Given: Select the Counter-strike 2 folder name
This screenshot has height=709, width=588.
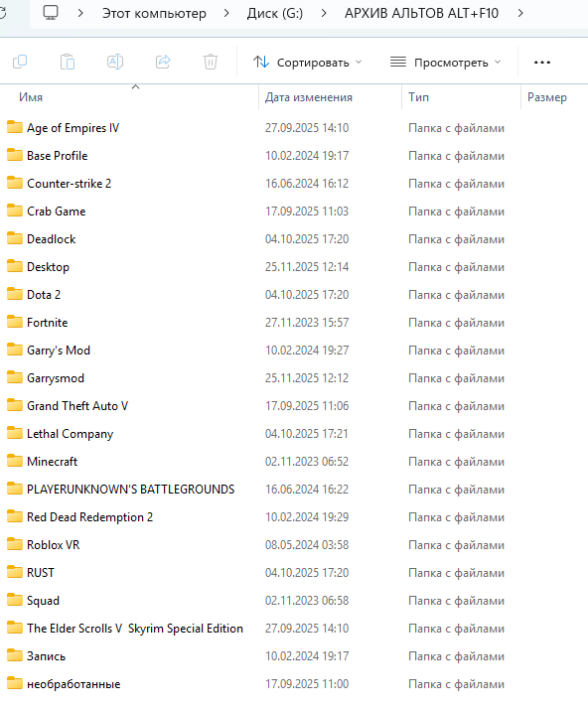Looking at the screenshot, I should tap(69, 184).
